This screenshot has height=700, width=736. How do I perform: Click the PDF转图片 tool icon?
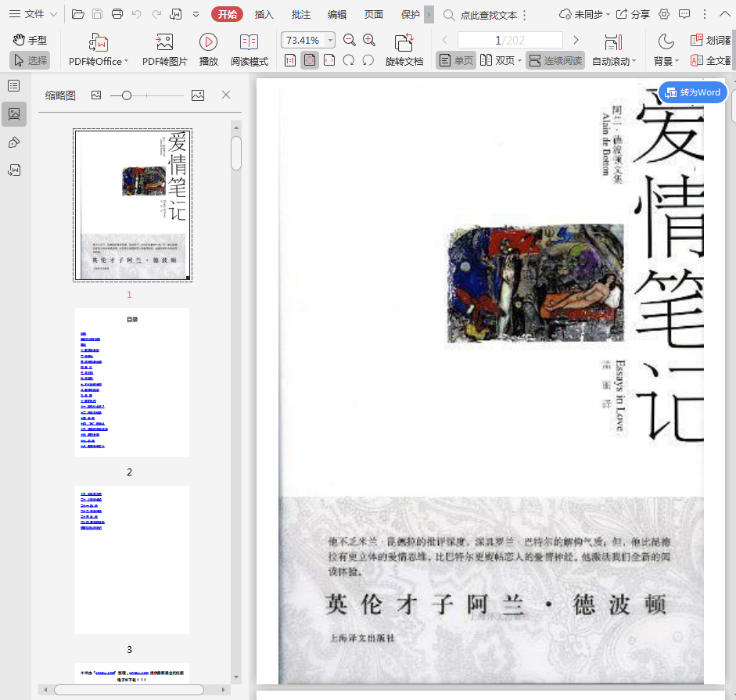click(164, 43)
